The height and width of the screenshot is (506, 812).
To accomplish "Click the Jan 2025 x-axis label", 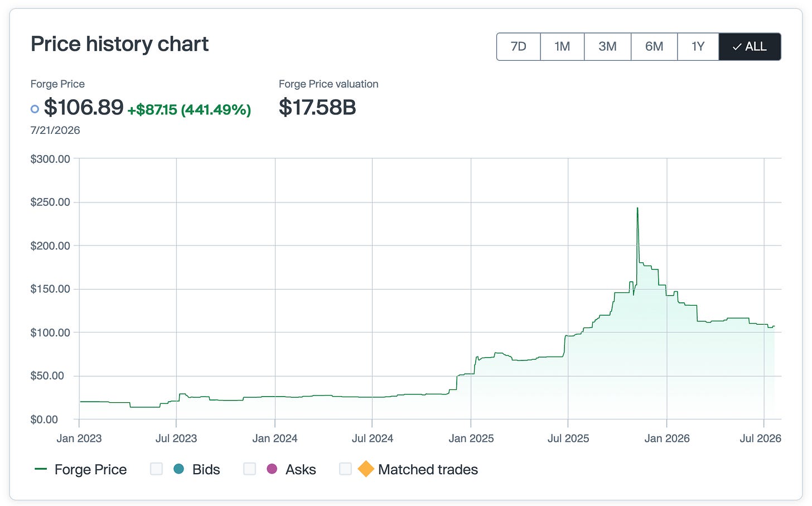I will 471,438.
